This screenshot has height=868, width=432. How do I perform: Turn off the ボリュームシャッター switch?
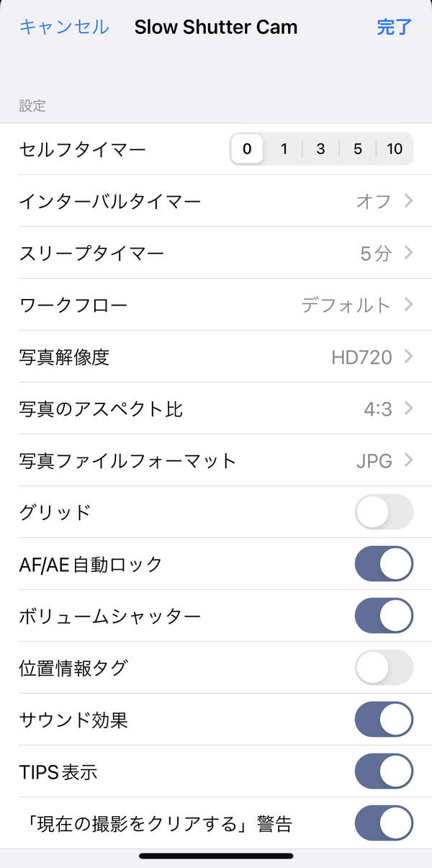(384, 616)
